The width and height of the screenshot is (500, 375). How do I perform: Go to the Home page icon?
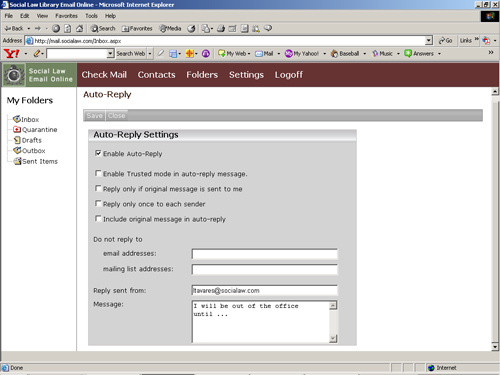pyautogui.click(x=79, y=29)
